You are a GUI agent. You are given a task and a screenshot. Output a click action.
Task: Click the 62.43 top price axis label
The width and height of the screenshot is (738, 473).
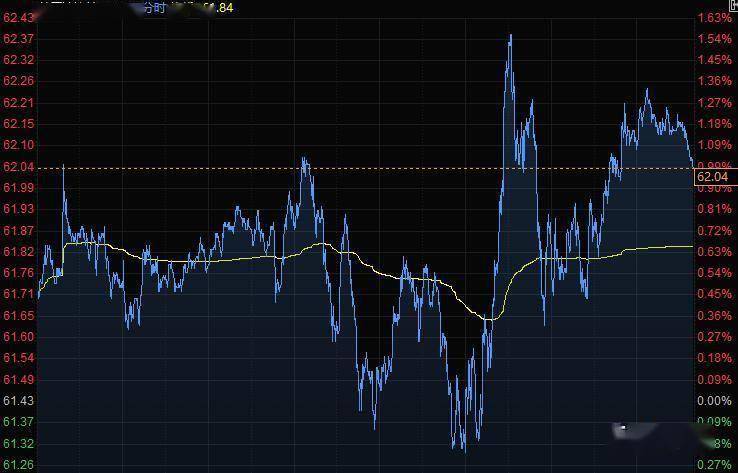(19, 18)
